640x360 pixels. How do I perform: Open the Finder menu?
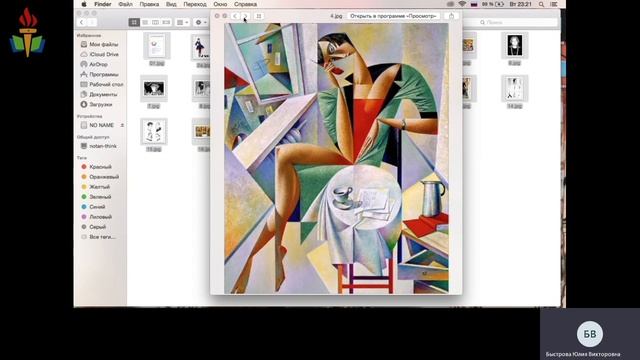click(103, 4)
